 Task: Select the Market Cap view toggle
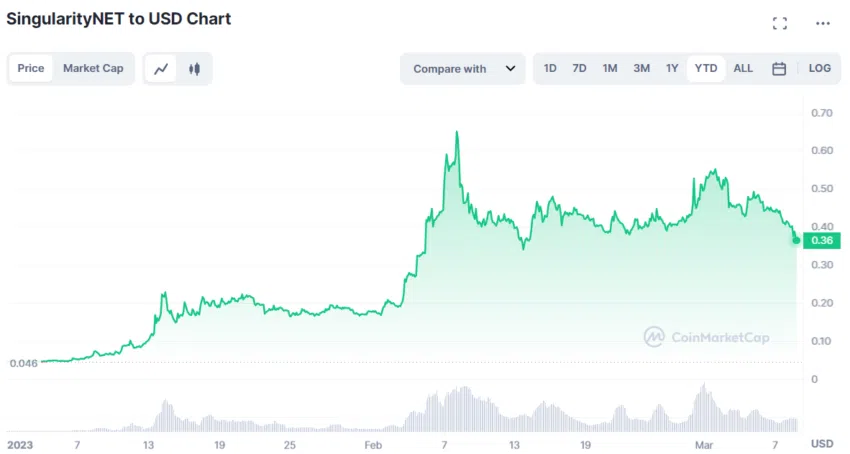tap(93, 68)
